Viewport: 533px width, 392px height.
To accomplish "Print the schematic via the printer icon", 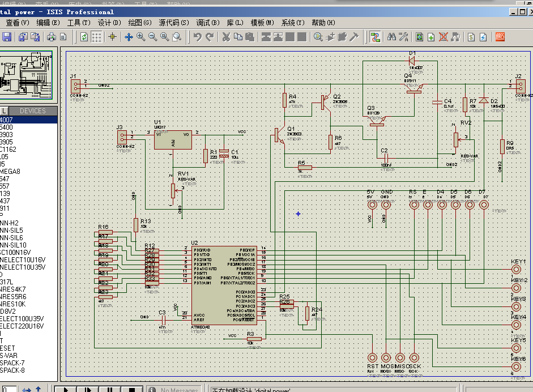I will pos(52,37).
